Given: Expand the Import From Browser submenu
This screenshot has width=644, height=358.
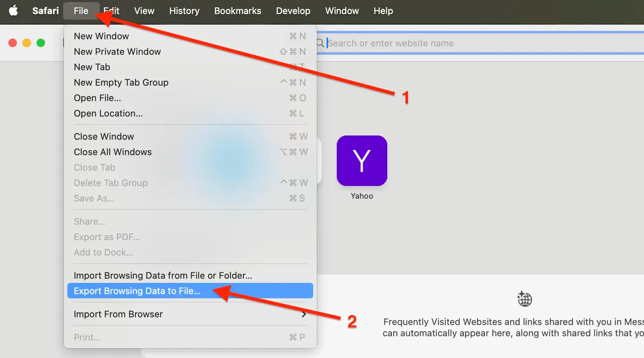Looking at the screenshot, I should click(x=190, y=314).
